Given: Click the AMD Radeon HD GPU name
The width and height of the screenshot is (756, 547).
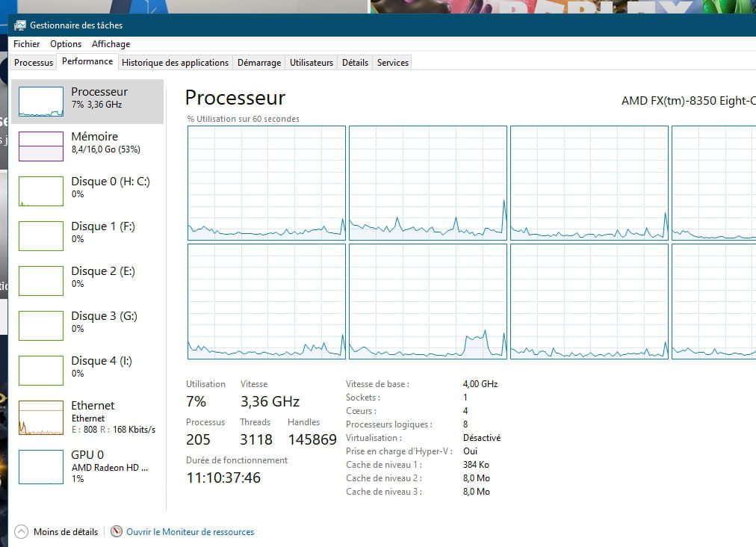Looking at the screenshot, I should click(x=110, y=467).
